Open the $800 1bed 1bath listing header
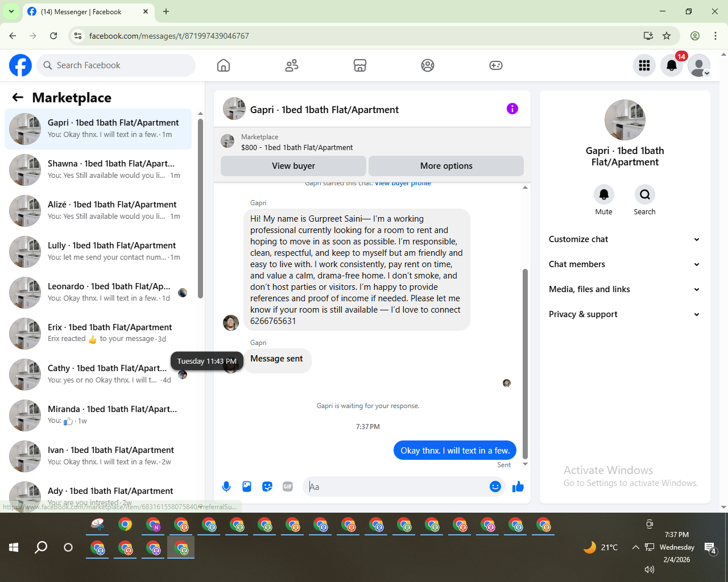Screen dimensions: 728x582 (372, 142)
